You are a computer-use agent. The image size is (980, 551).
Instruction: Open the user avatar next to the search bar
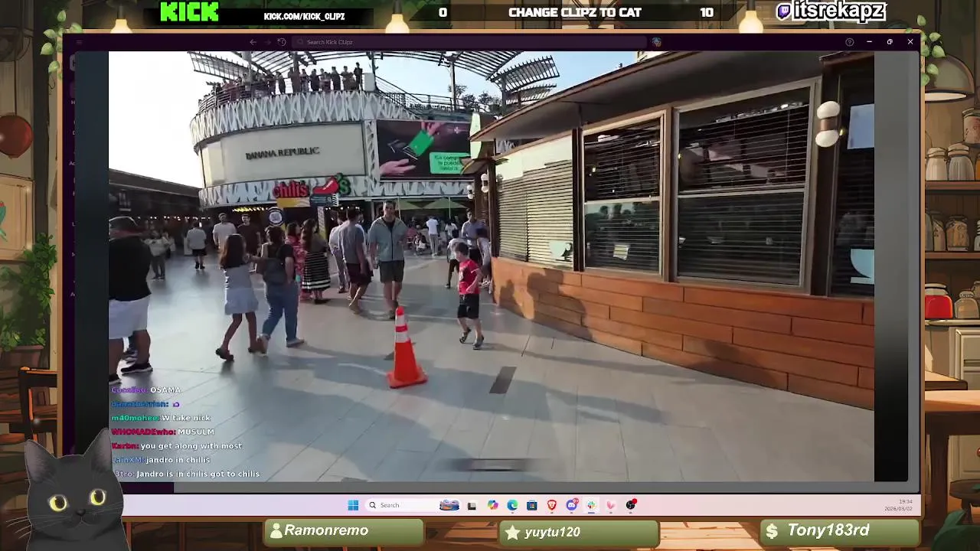(x=656, y=42)
